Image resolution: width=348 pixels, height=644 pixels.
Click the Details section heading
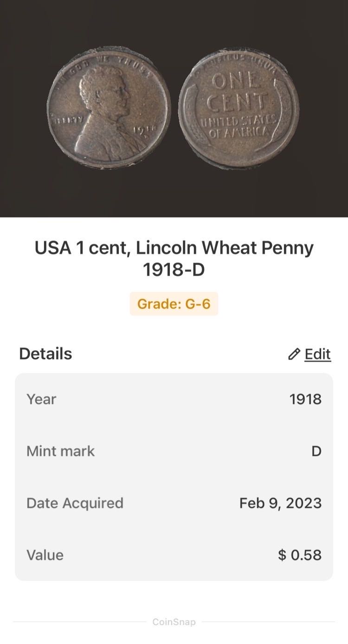[x=45, y=354]
